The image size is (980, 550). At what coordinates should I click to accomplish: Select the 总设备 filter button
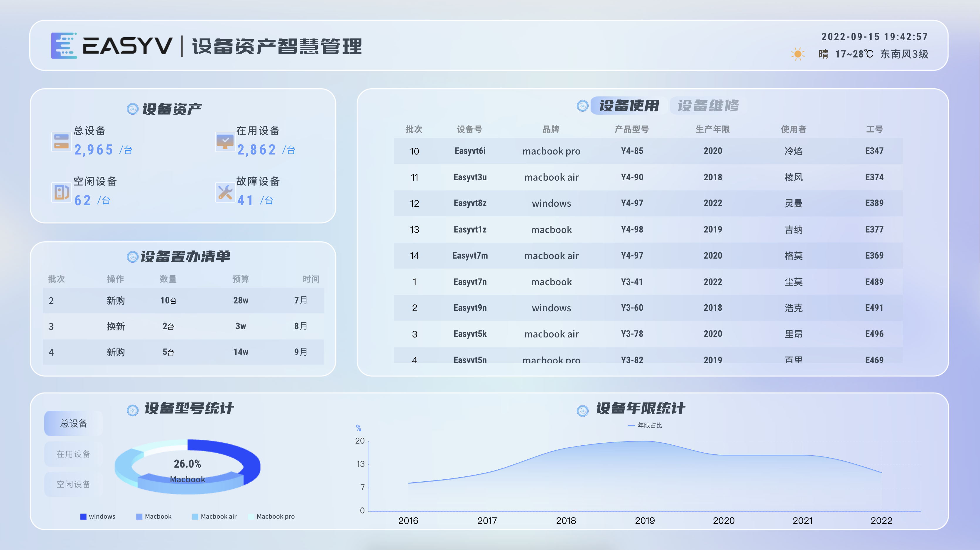(73, 423)
